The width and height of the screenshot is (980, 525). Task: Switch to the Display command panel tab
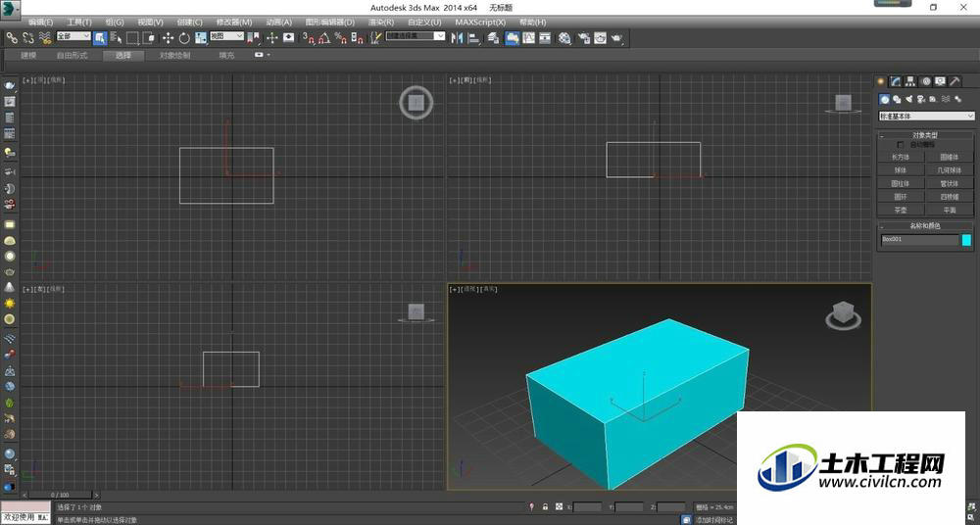(940, 81)
